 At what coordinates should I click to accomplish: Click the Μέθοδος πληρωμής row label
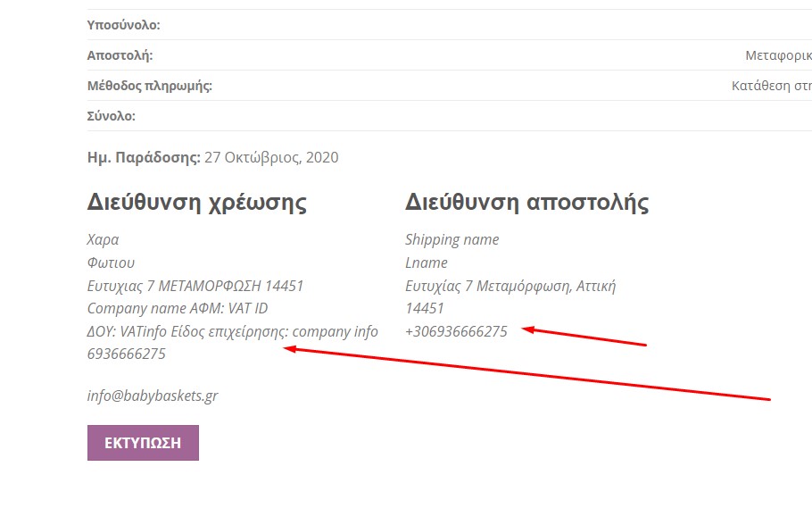click(x=149, y=86)
